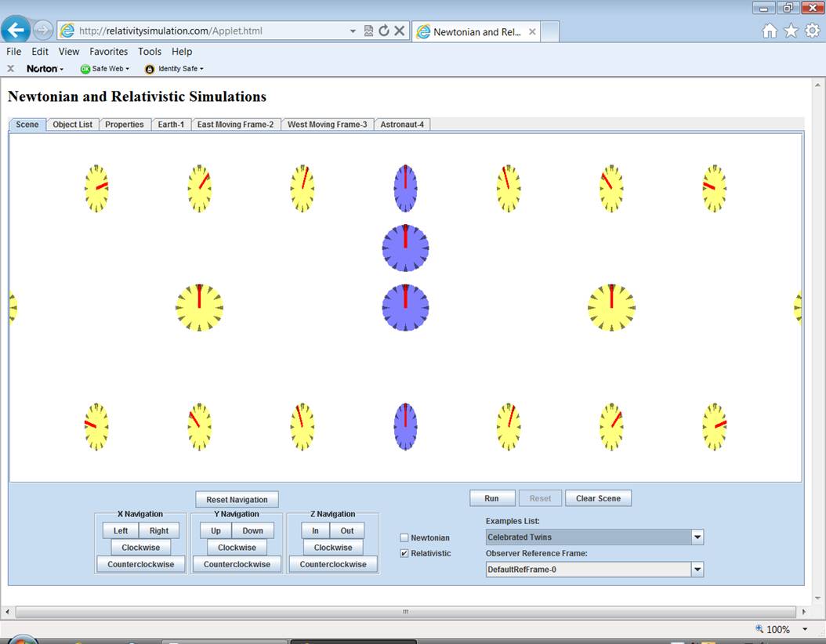Click the favorites star icon
Viewport: 826px width, 644px height.
tap(791, 31)
